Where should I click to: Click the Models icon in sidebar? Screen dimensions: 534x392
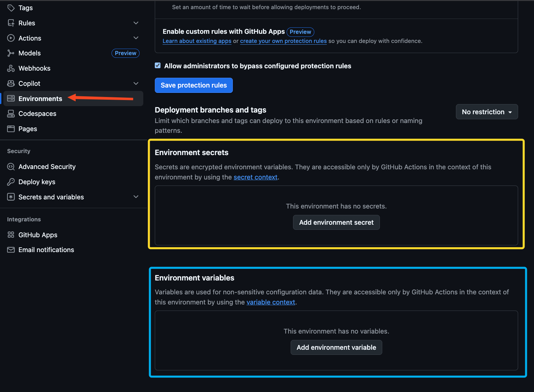tap(11, 53)
